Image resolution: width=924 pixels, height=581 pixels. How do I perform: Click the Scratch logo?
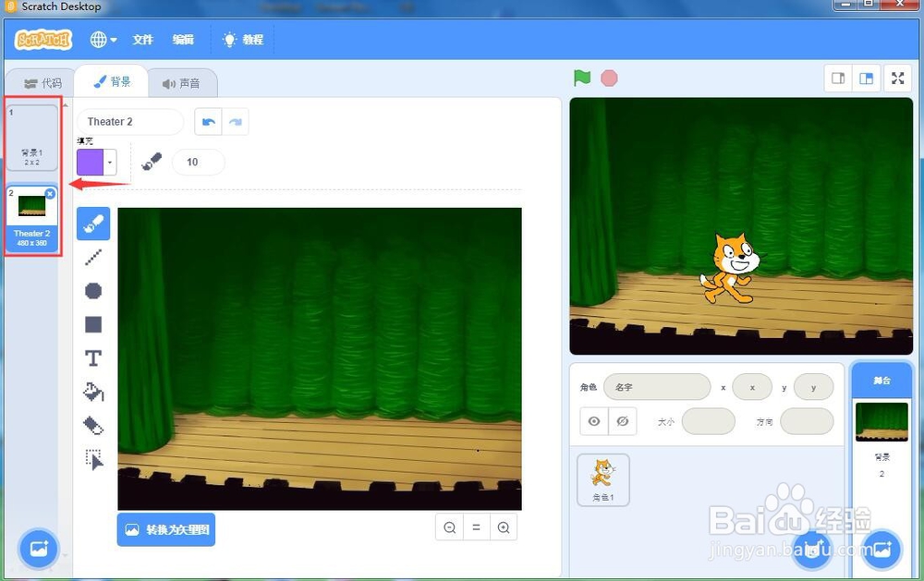tap(43, 40)
